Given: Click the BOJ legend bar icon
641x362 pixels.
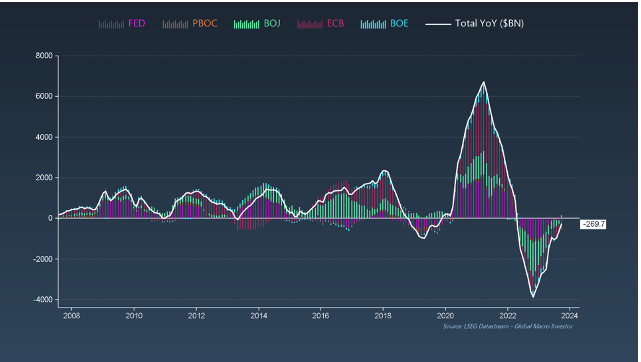Looking at the screenshot, I should pyautogui.click(x=246, y=25).
